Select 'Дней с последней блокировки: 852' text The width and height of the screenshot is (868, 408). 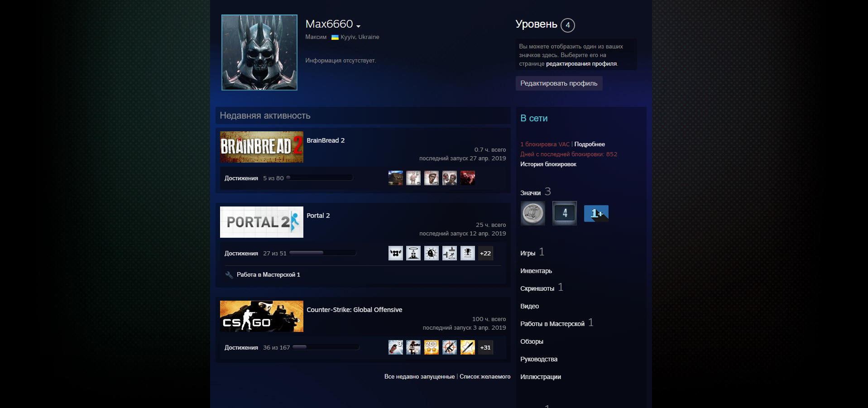pyautogui.click(x=569, y=154)
